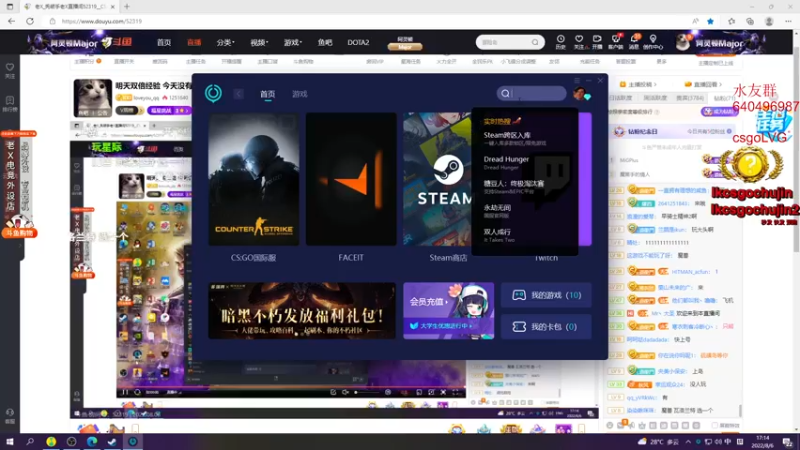
Task: Open 直播 in Douyu navigation
Action: [x=194, y=42]
